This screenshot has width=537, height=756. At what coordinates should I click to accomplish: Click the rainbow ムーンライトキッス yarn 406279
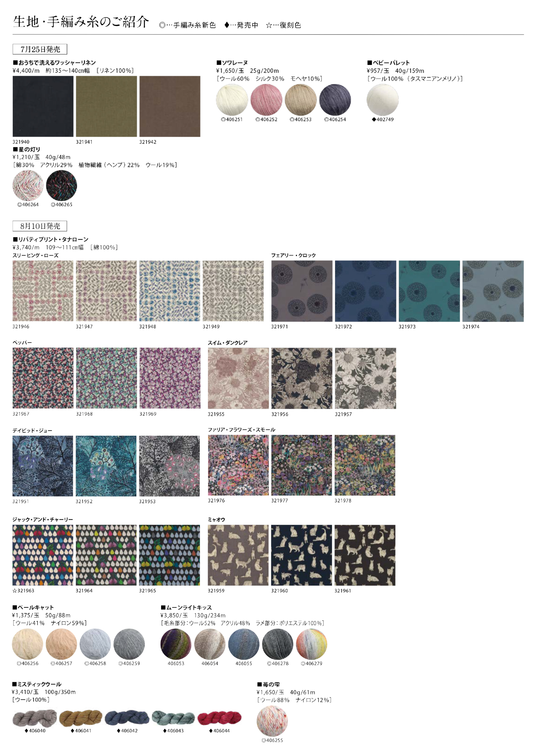[312, 644]
